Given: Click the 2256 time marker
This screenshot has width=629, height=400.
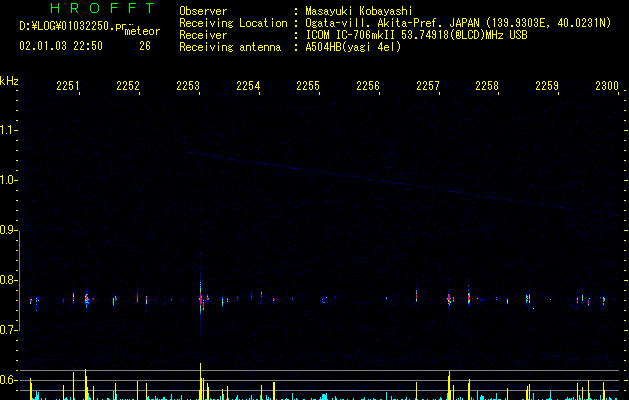Looking at the screenshot, I should (x=368, y=85).
